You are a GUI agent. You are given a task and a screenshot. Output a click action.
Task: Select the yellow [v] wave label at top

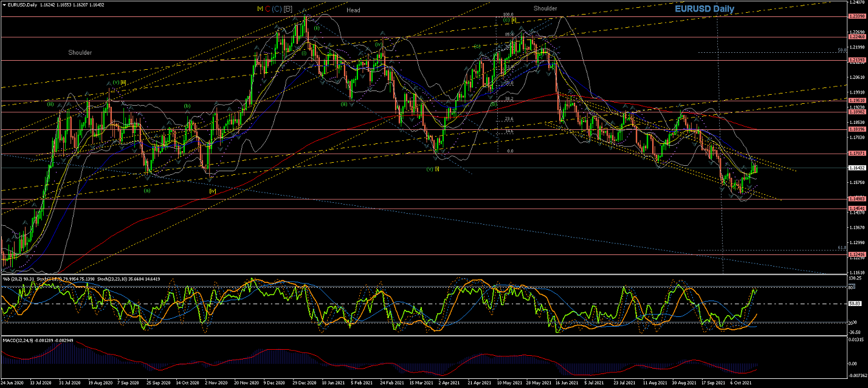[x=260, y=9]
